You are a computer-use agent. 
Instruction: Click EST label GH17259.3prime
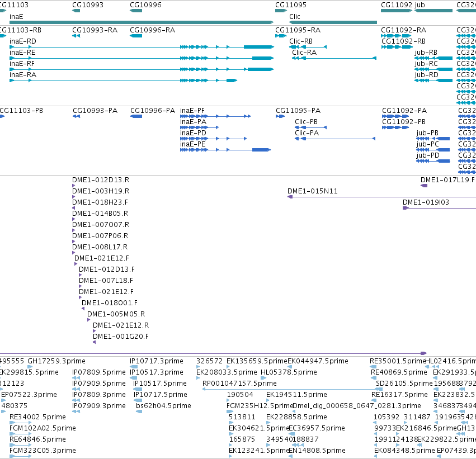[x=56, y=361]
